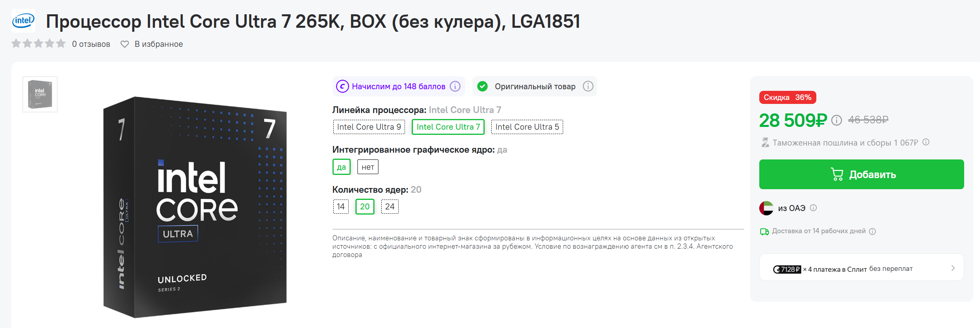980x328 pixels.
Task: Click purple bonus points coin icon
Action: (342, 86)
